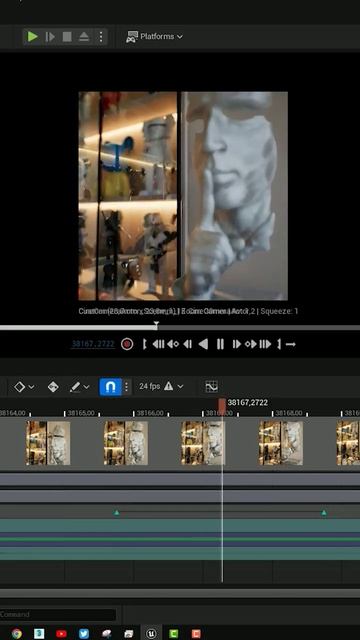Jump to previous key in transport controls
This screenshot has height=640, width=360.
coord(173,344)
